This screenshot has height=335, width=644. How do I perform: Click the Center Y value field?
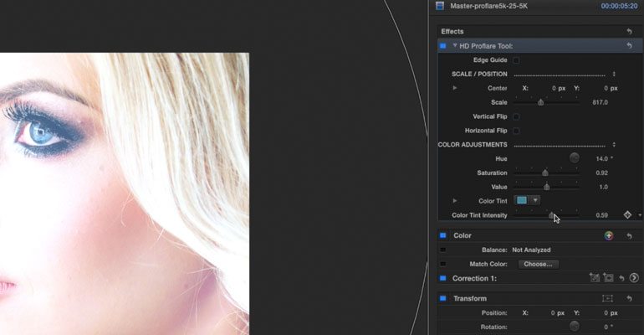611,89
